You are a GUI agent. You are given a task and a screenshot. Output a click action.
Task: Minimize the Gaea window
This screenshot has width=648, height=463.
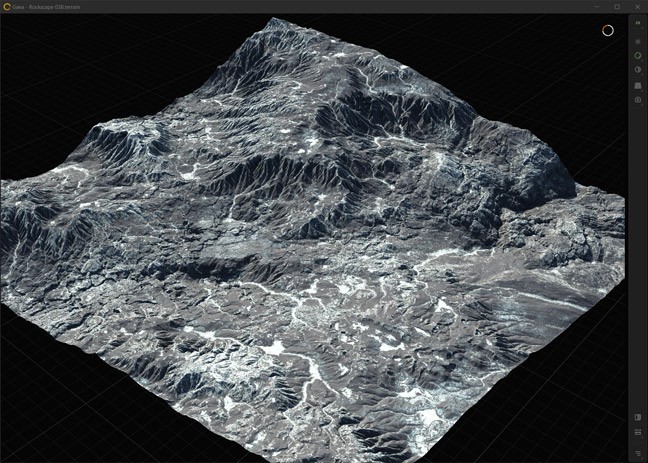(595, 6)
